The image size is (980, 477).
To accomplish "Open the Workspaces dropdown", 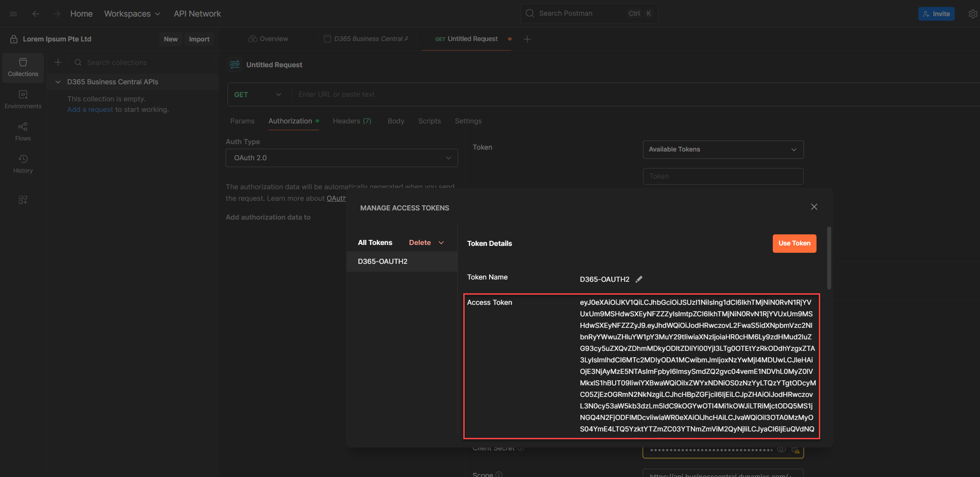I will click(132, 14).
